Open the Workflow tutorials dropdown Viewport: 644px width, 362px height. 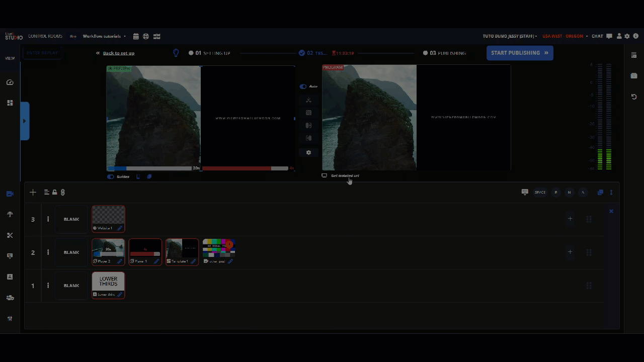click(x=105, y=36)
